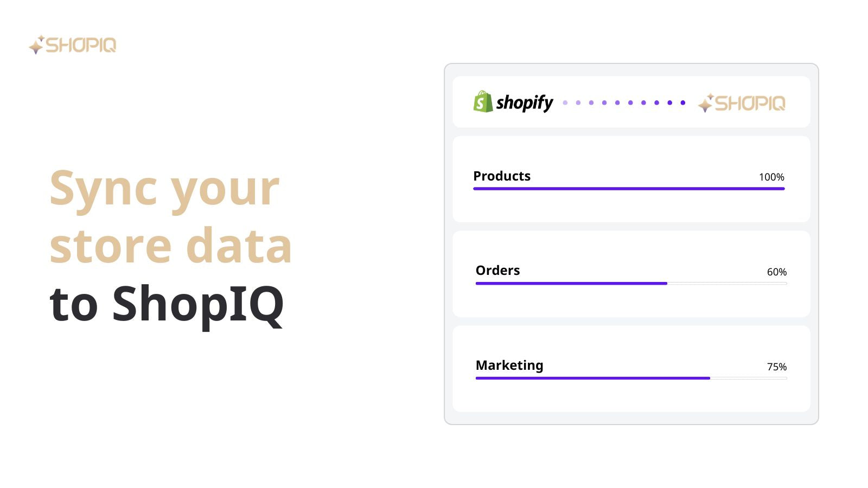
Task: Click the Marketing progress bar
Action: 631,378
